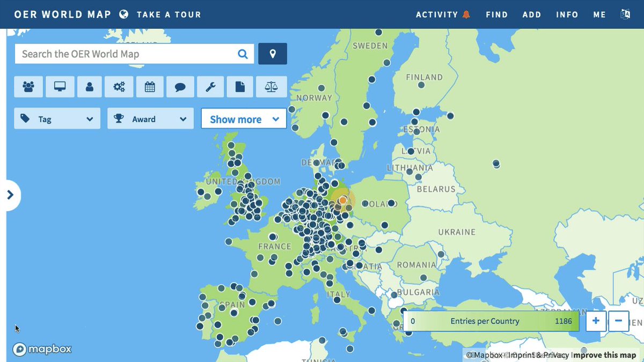Open the Me menu
Image resolution: width=644 pixels, height=362 pixels.
tap(599, 14)
